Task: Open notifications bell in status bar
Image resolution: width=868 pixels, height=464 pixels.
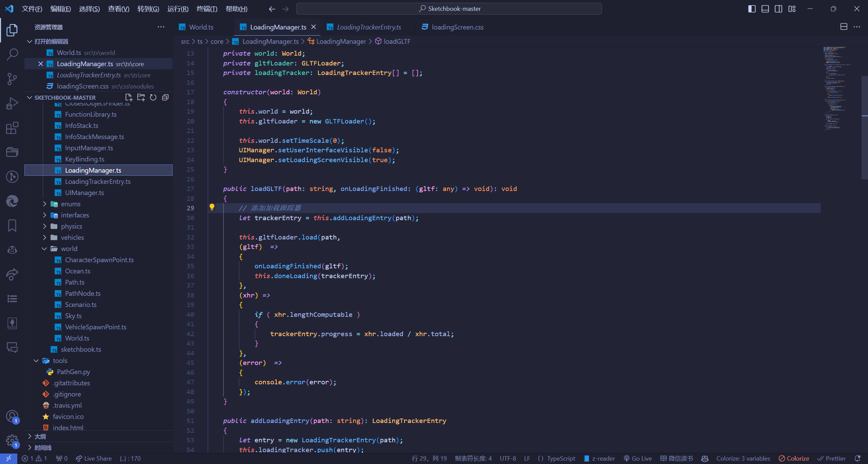Action: 858,458
